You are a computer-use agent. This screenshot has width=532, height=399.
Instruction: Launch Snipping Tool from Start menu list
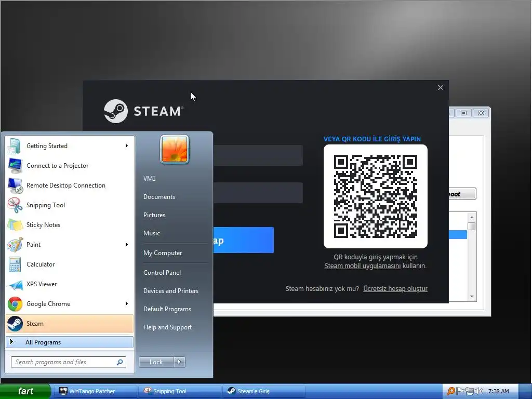pyautogui.click(x=70, y=205)
